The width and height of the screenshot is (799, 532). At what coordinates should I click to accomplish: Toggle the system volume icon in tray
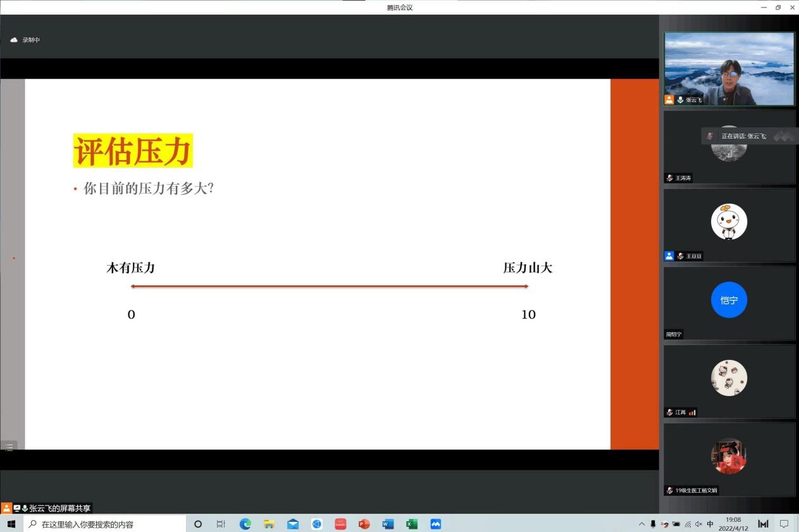point(698,524)
